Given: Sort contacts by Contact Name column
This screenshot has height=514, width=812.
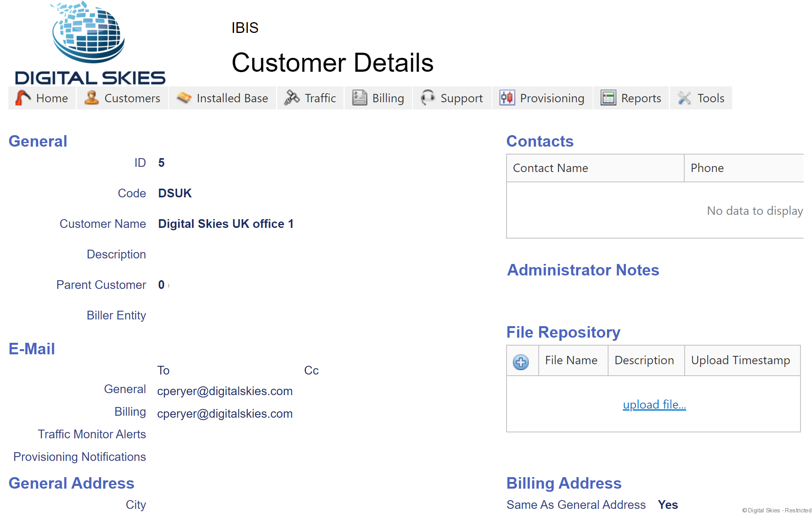Looking at the screenshot, I should click(x=550, y=168).
